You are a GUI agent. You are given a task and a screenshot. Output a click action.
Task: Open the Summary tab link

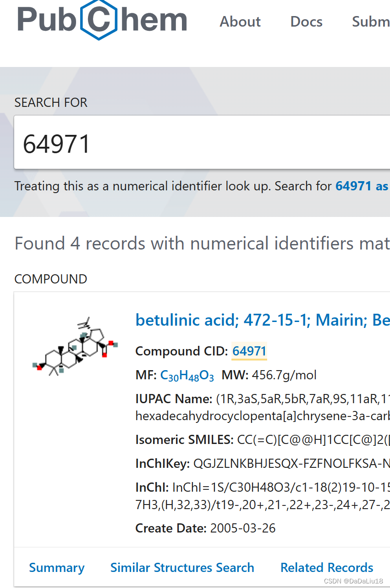pos(57,568)
